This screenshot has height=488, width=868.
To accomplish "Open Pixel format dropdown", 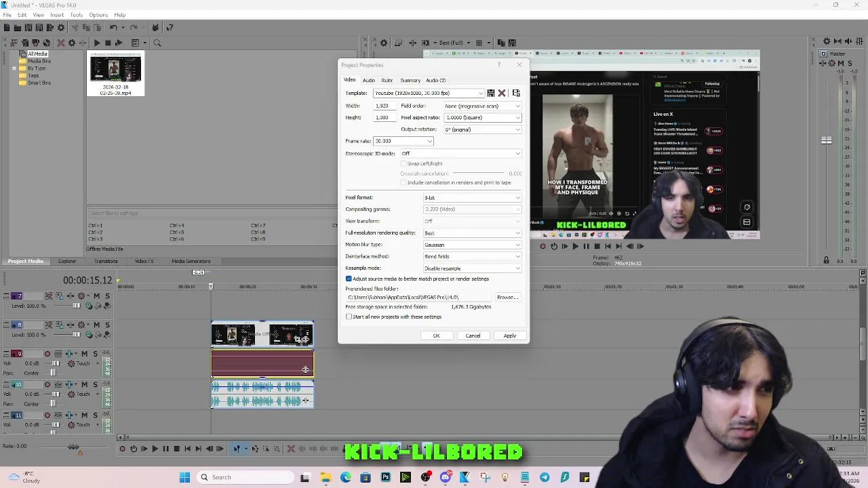I will (x=518, y=198).
